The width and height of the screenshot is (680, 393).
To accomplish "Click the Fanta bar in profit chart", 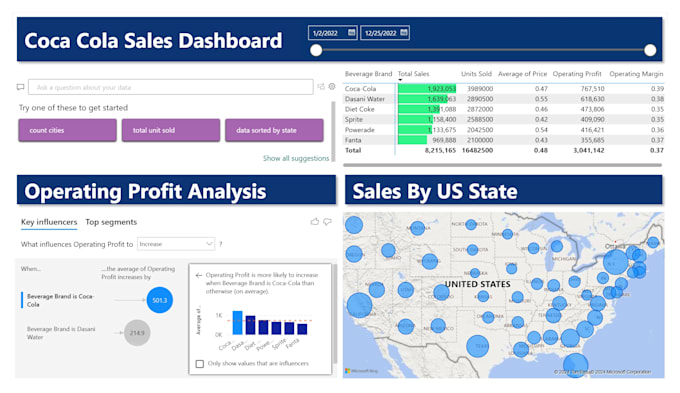I will tap(302, 329).
